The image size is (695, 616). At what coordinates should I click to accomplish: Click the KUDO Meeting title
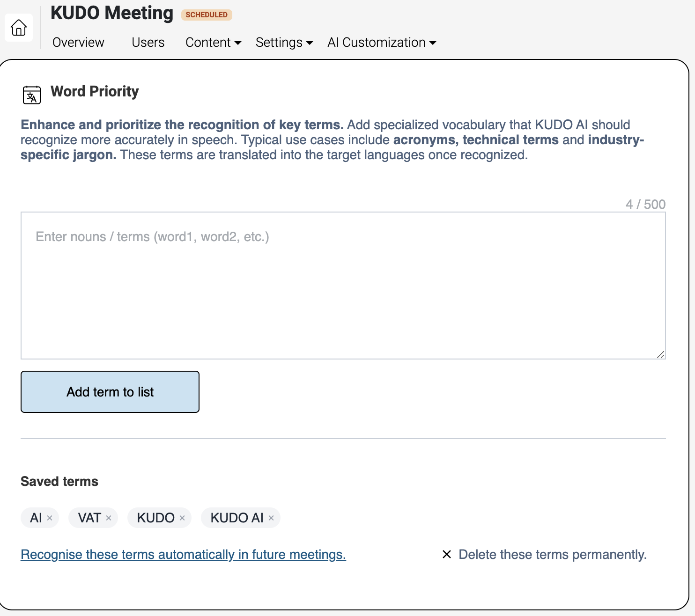pyautogui.click(x=112, y=13)
